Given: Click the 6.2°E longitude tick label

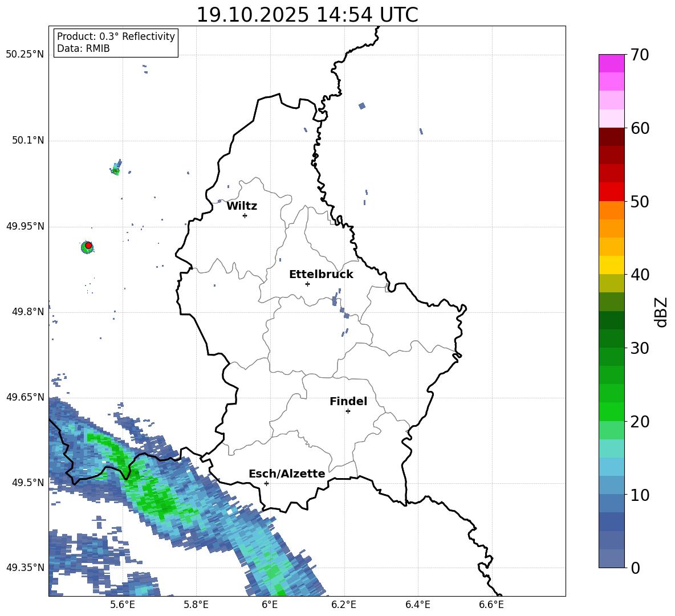Looking at the screenshot, I should pos(344,605).
